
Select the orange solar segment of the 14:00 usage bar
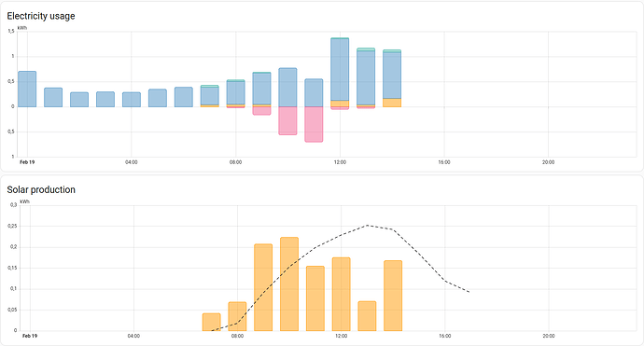click(x=392, y=103)
